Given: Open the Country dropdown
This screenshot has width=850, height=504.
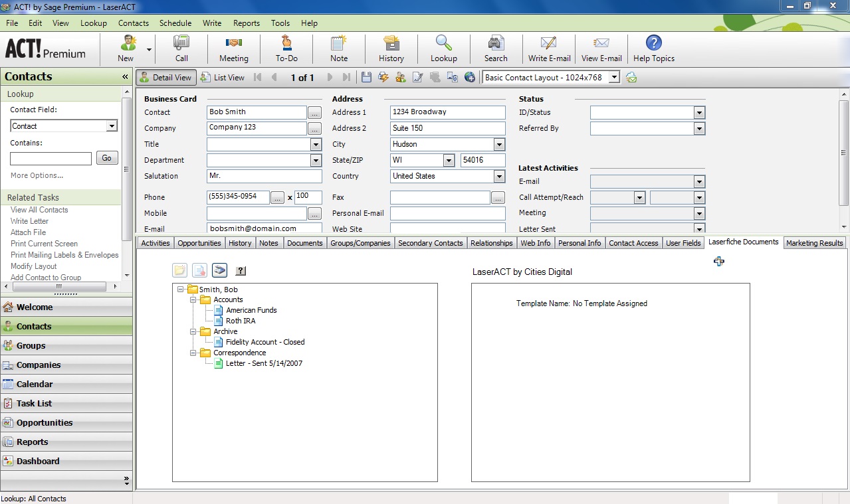Looking at the screenshot, I should point(499,176).
